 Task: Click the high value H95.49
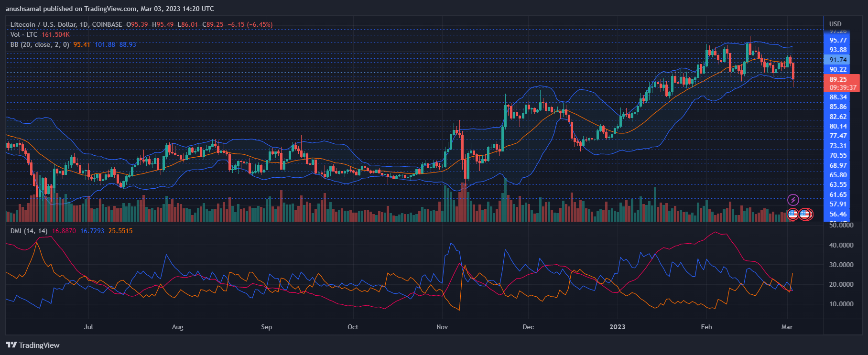(163, 24)
